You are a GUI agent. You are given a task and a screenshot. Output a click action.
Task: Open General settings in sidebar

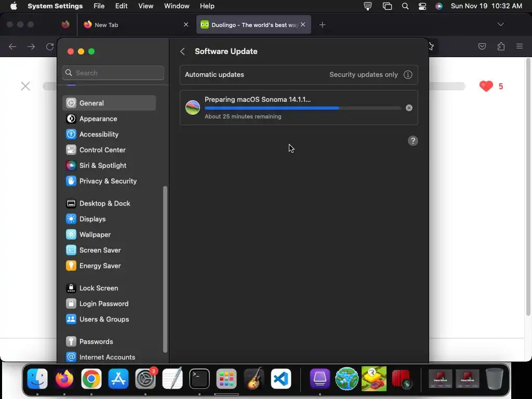(x=109, y=103)
